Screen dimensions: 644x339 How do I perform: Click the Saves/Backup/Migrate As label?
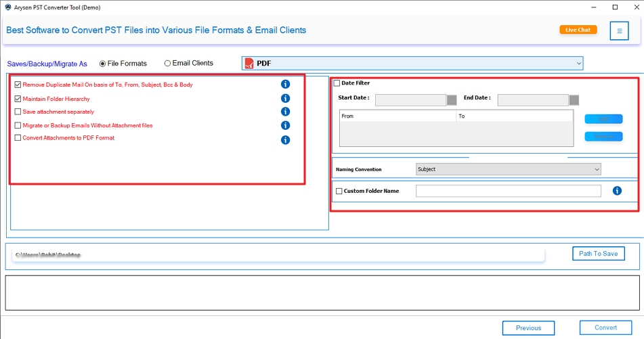(47, 64)
